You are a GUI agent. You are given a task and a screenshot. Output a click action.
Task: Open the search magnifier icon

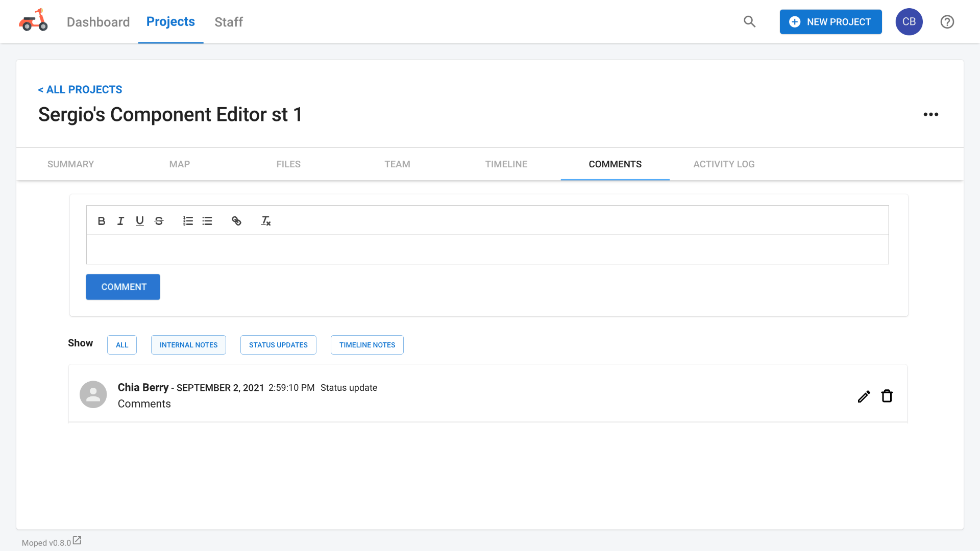point(749,21)
